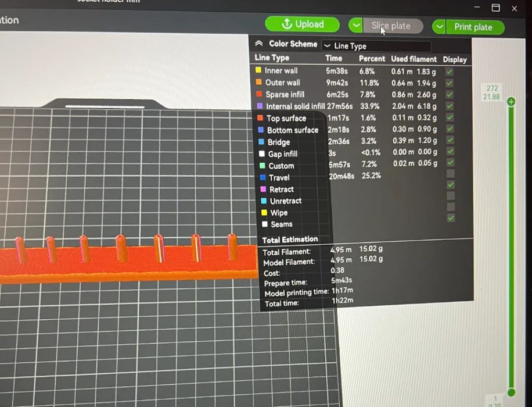This screenshot has height=407, width=532.
Task: Close the application window
Action: click(515, 9)
